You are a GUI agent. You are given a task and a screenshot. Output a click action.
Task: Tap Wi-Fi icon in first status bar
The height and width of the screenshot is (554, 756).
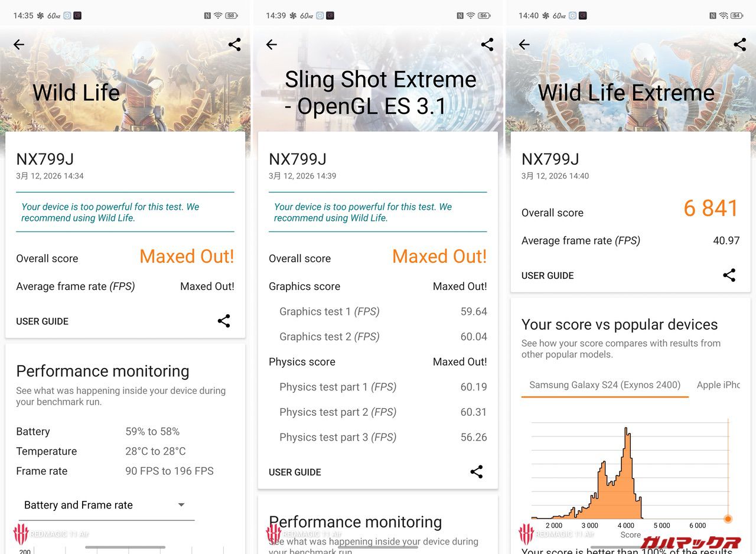click(218, 15)
